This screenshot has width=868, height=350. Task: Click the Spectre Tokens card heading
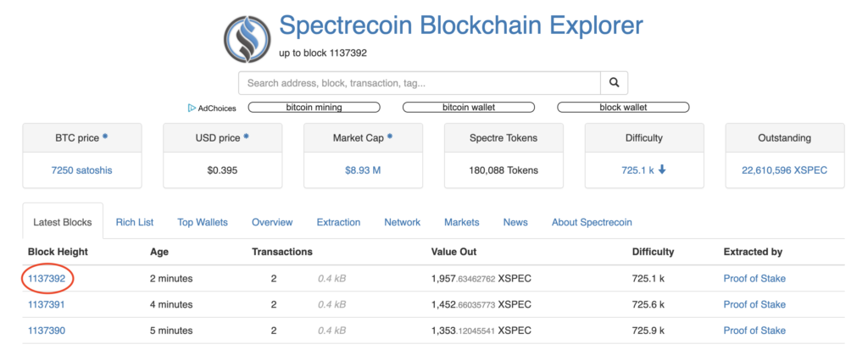pyautogui.click(x=504, y=138)
